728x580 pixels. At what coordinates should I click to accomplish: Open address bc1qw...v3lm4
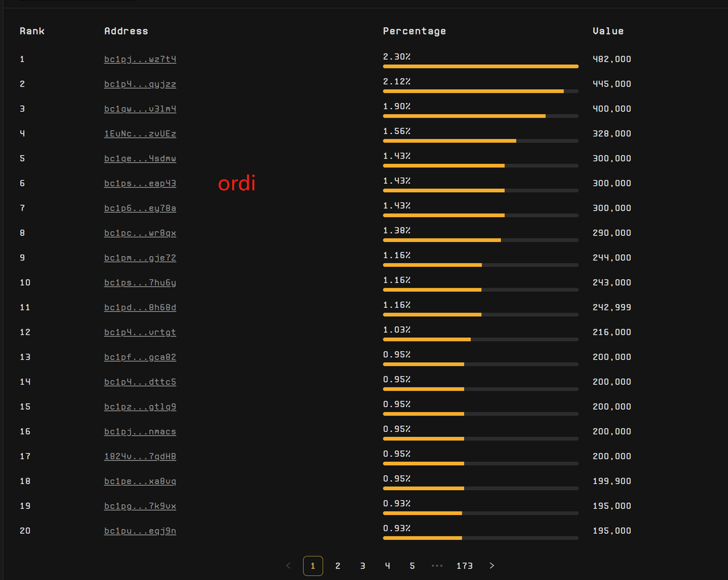pos(140,109)
